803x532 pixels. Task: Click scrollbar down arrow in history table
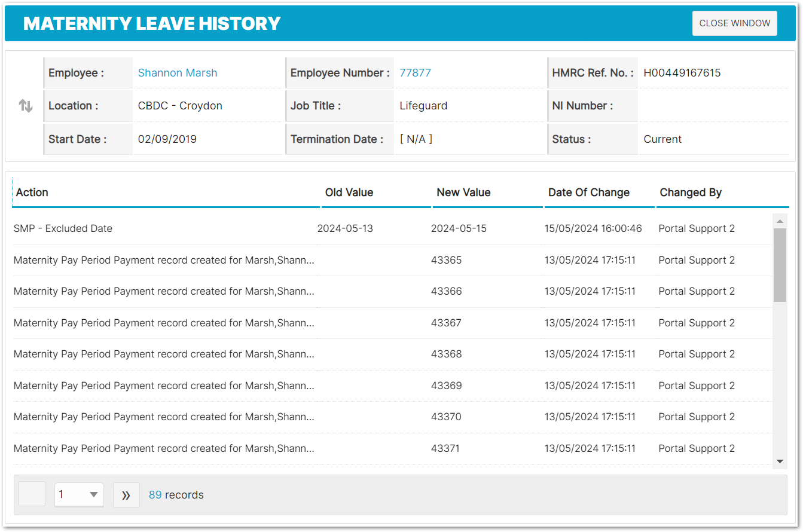coord(780,461)
